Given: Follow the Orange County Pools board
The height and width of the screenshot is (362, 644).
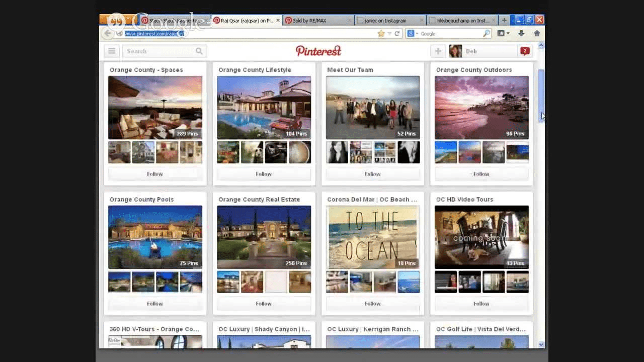Looking at the screenshot, I should pyautogui.click(x=155, y=304).
